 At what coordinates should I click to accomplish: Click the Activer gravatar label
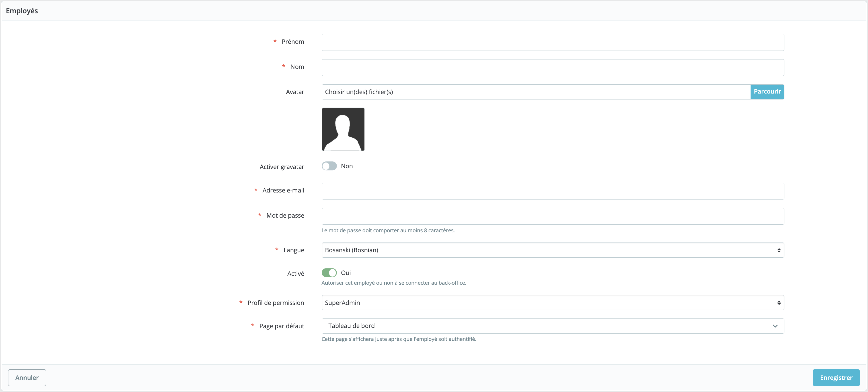pyautogui.click(x=282, y=167)
